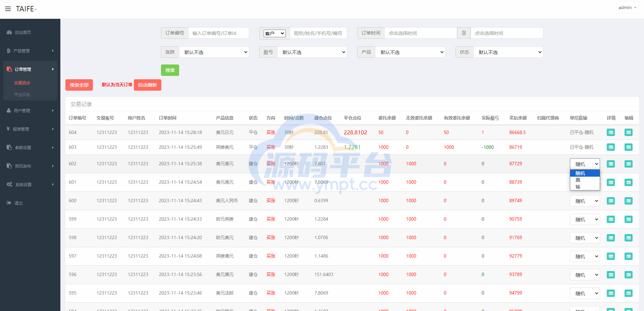
Task: Click the 退出 logout icon
Action: pyautogui.click(x=9, y=203)
